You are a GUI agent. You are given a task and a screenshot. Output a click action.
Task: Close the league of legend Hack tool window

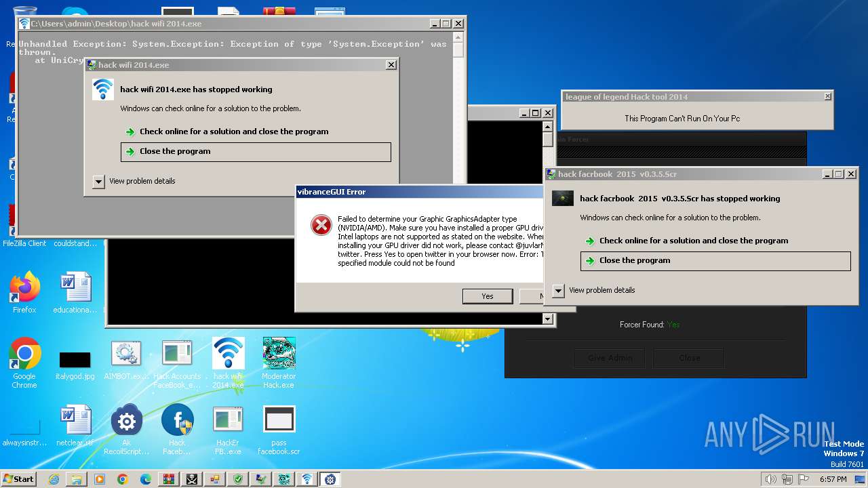click(827, 97)
